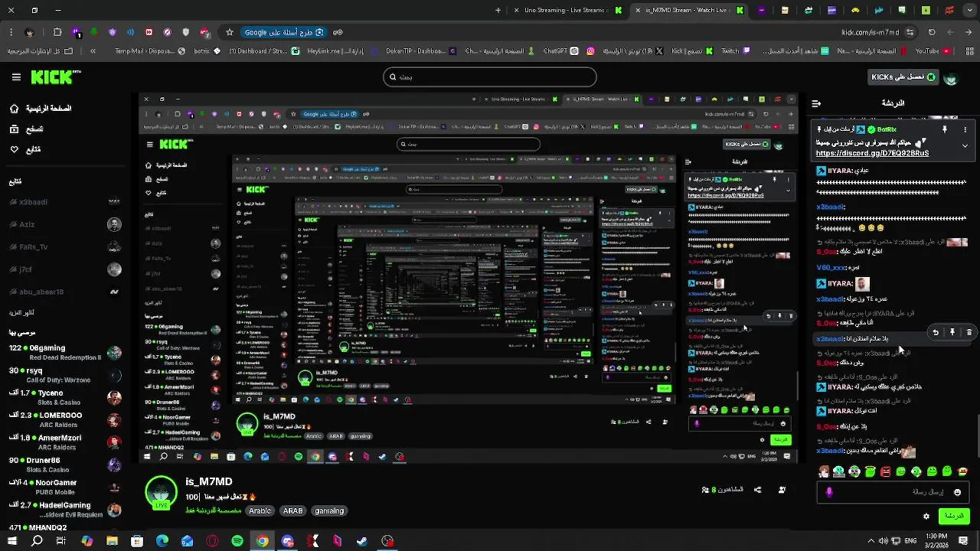Open followed channel abu_abear18 in sidebar
This screenshot has height=551, width=980.
click(65, 292)
